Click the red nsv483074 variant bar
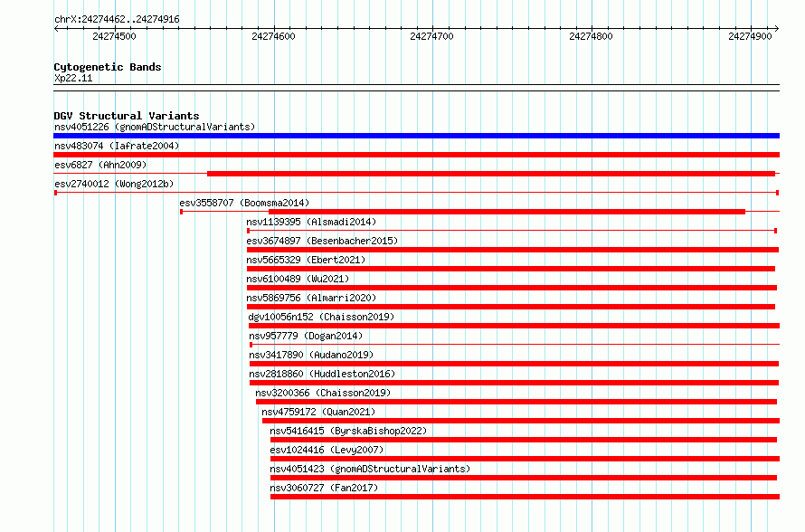Image resolution: width=805 pixels, height=532 pixels. click(416, 155)
